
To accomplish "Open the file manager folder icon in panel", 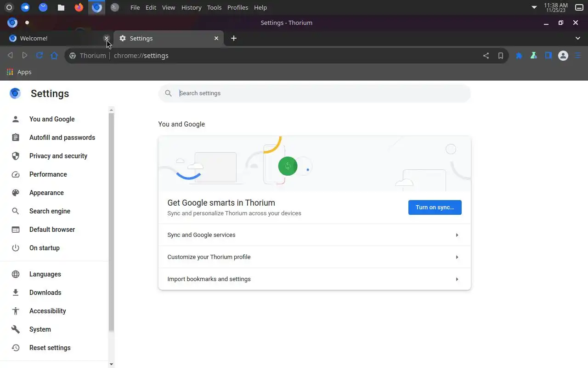I will point(61,7).
